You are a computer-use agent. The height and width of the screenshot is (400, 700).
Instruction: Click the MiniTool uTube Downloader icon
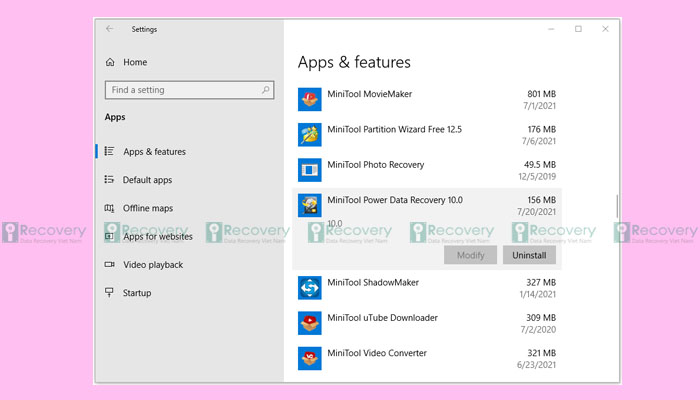309,323
